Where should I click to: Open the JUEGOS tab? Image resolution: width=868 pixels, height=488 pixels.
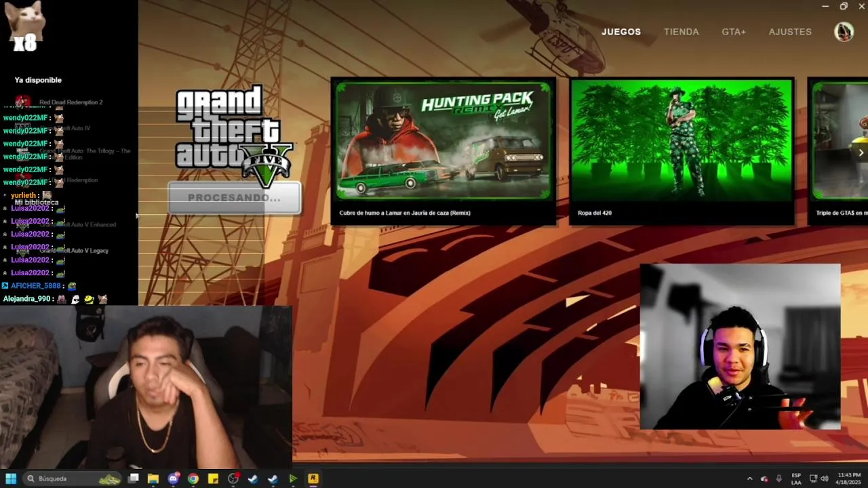coord(620,32)
